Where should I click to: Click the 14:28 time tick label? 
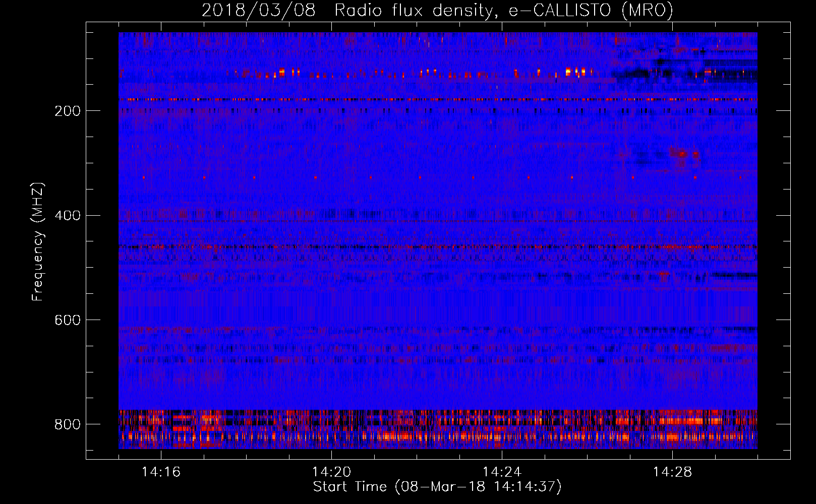[672, 472]
